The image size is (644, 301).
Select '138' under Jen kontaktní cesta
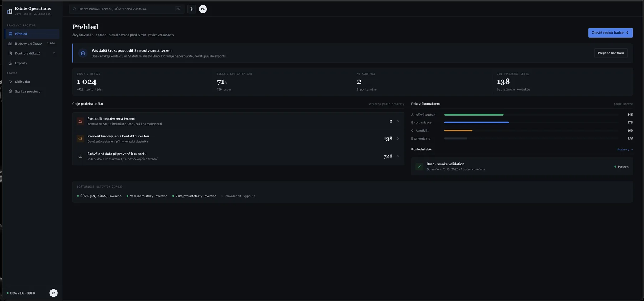point(503,82)
